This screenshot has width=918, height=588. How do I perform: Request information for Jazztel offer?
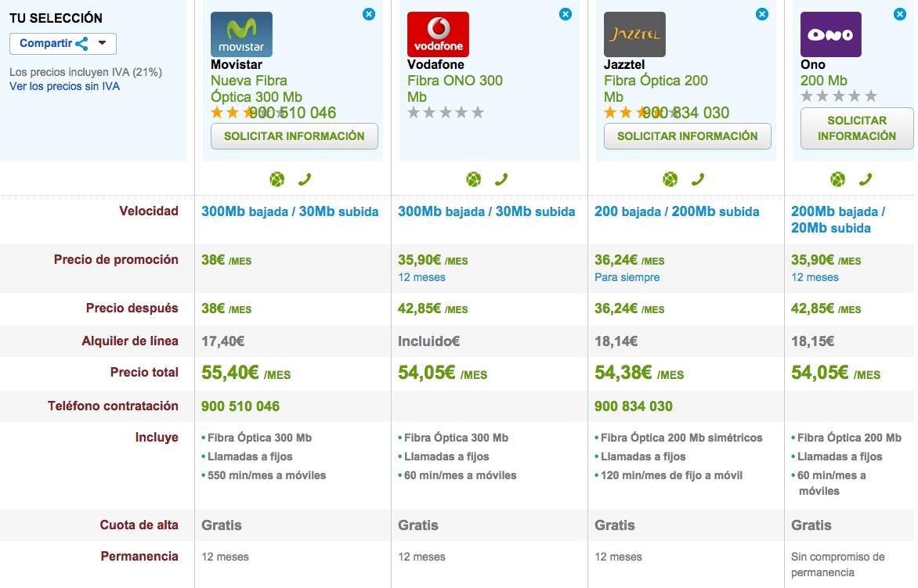click(x=687, y=136)
